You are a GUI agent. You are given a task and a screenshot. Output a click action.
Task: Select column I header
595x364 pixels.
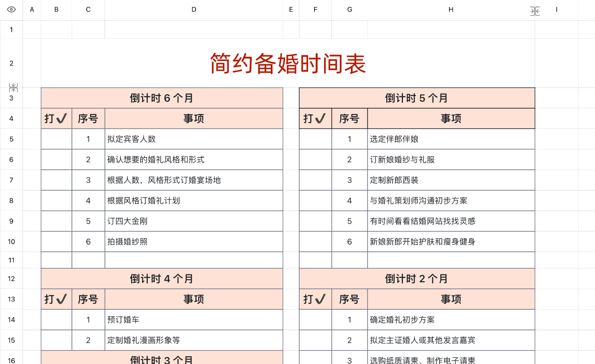[x=557, y=10]
